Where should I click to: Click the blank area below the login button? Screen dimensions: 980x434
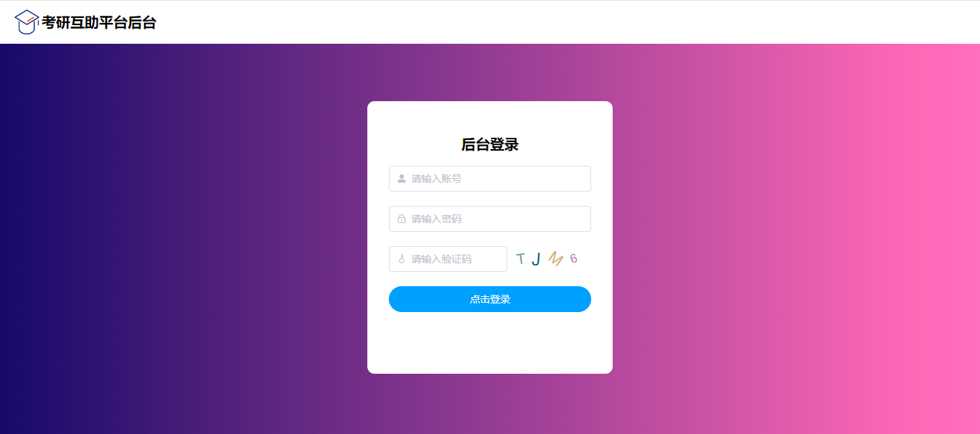(x=490, y=342)
